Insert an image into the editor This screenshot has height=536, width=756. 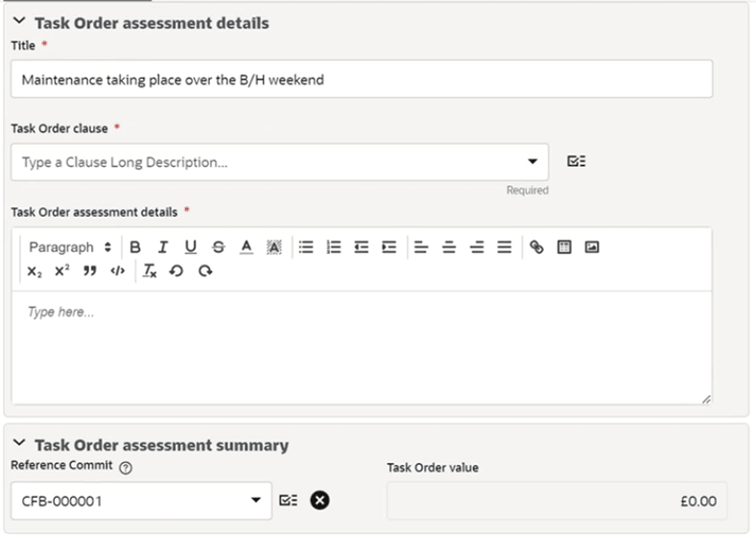(592, 247)
